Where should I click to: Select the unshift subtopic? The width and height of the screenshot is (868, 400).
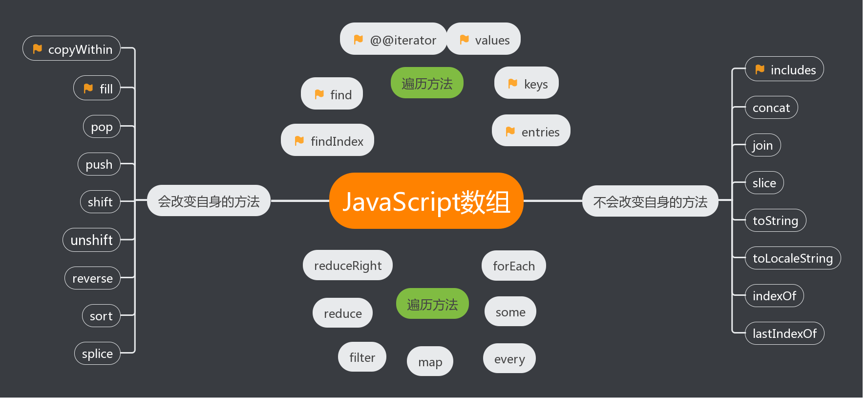[91, 240]
